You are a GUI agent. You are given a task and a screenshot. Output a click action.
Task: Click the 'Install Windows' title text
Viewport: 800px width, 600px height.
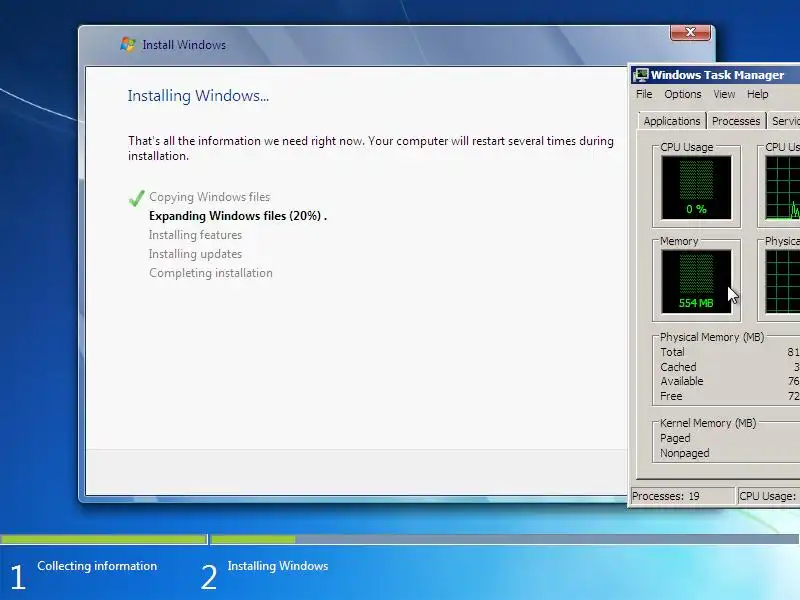(184, 45)
